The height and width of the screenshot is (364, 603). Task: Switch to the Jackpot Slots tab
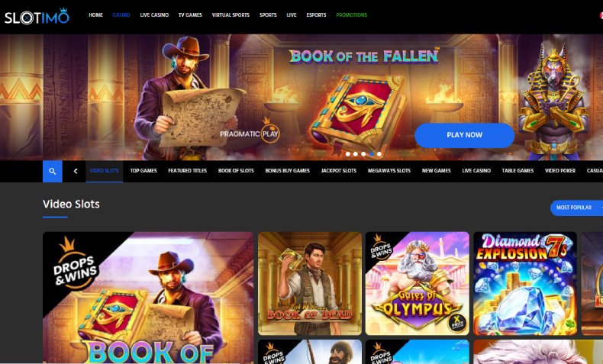click(338, 171)
